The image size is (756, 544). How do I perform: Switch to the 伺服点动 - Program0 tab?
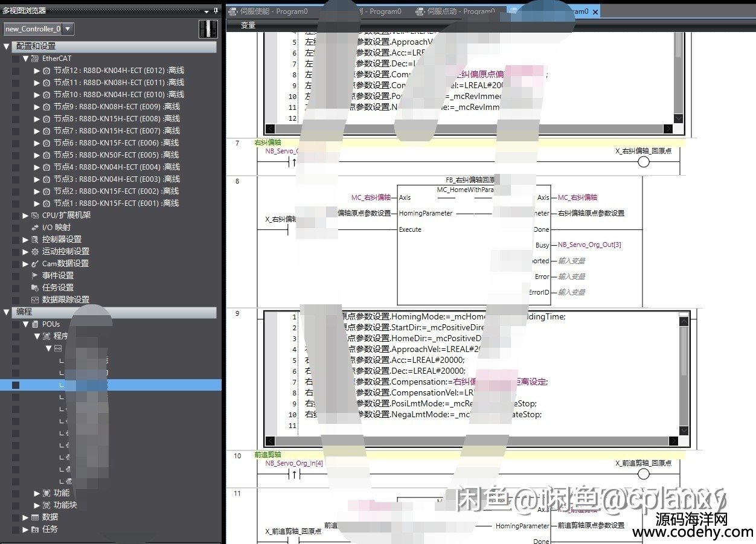(456, 11)
